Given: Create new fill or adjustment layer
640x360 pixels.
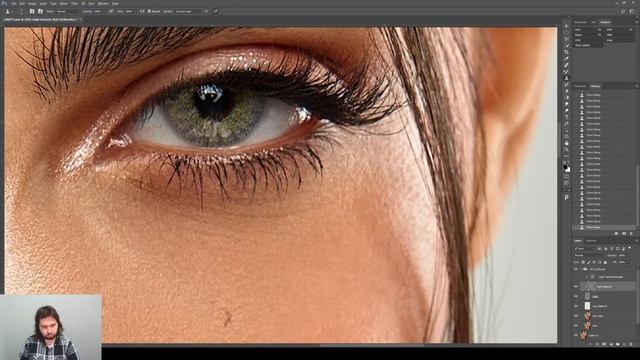Looking at the screenshot, I should (x=611, y=344).
